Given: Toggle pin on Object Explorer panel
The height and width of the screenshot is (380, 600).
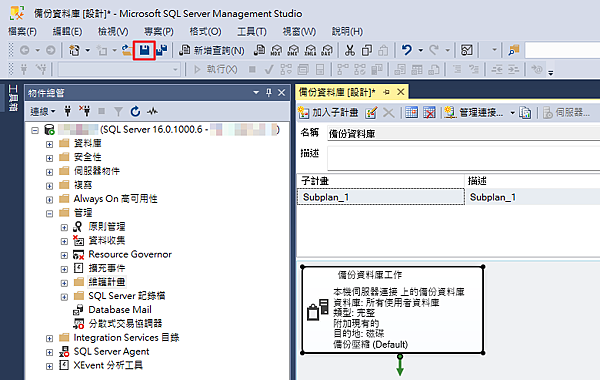Looking at the screenshot, I should point(269,93).
